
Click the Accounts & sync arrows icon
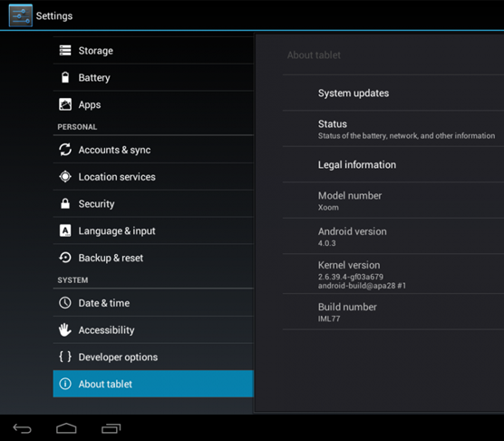pos(65,150)
